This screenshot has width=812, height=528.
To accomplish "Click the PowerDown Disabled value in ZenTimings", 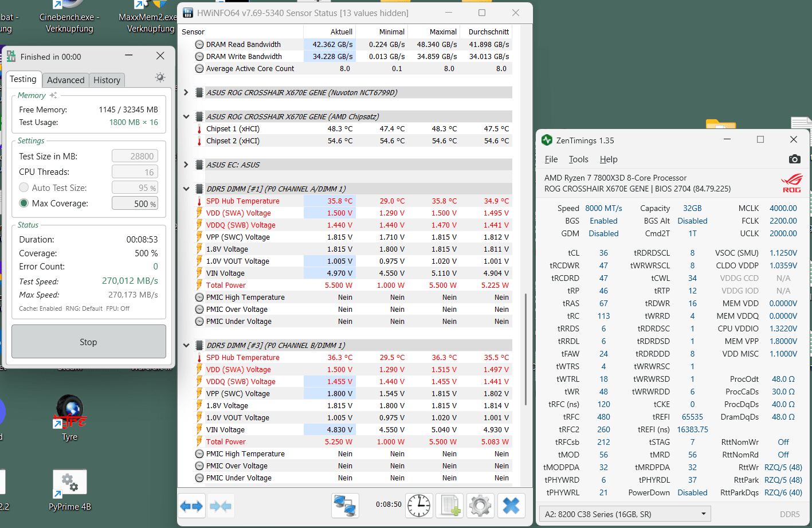I will [x=692, y=492].
